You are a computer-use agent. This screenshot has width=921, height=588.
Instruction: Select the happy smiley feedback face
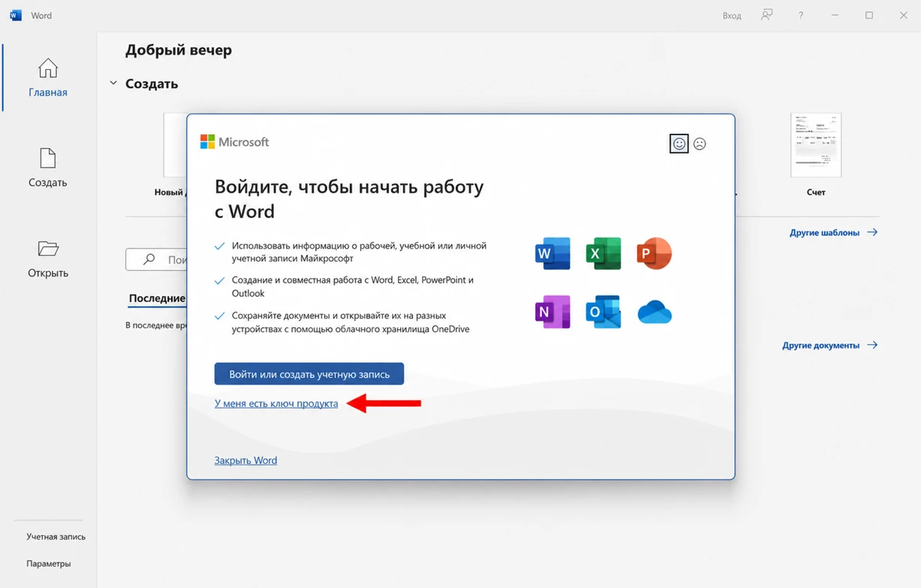pos(678,144)
